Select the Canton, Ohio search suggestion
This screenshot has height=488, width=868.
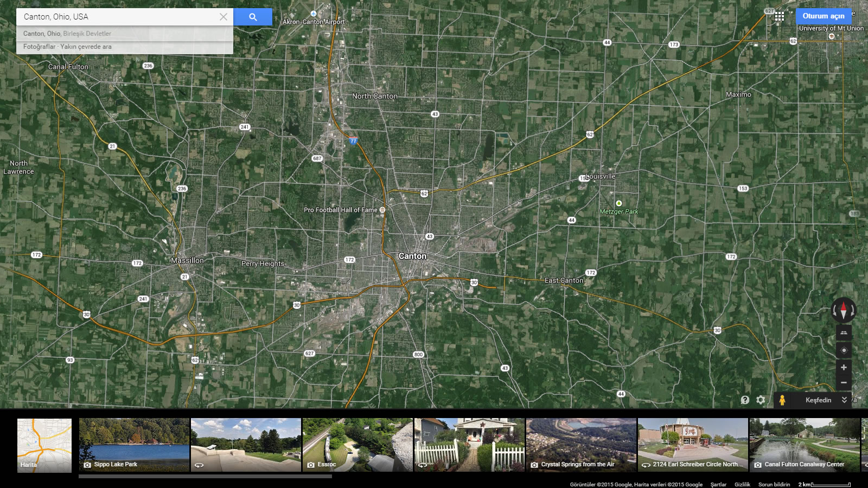[67, 34]
